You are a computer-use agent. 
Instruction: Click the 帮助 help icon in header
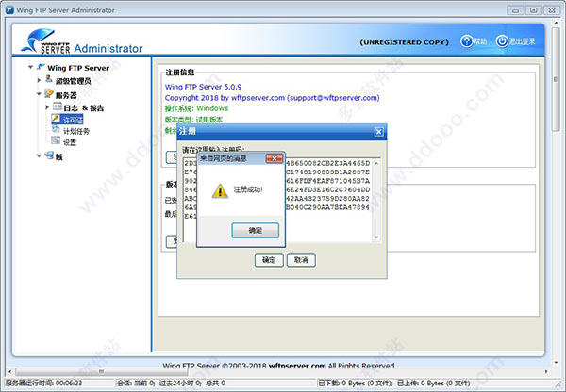tap(466, 41)
